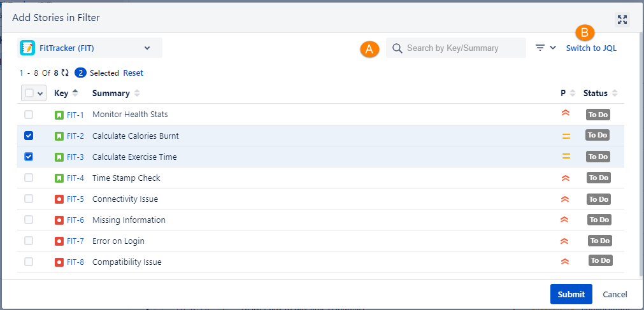
Task: Open the FIT-5 issue key link
Action: (x=76, y=199)
